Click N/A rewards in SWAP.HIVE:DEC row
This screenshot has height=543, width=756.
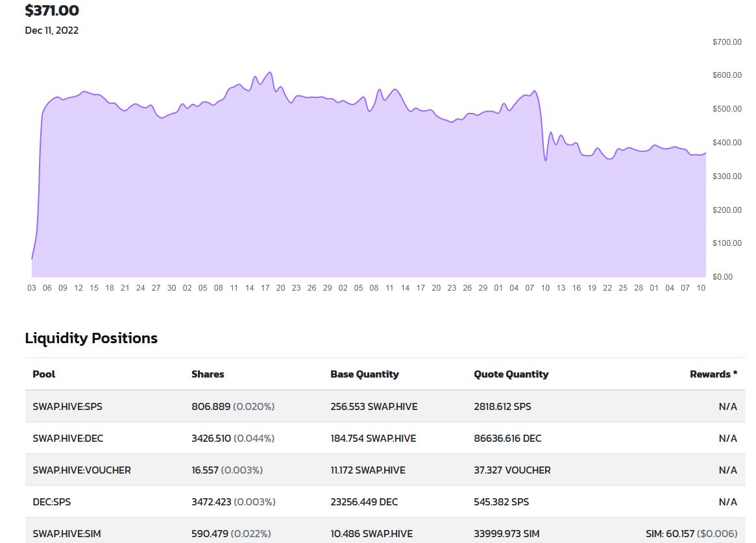tap(728, 439)
